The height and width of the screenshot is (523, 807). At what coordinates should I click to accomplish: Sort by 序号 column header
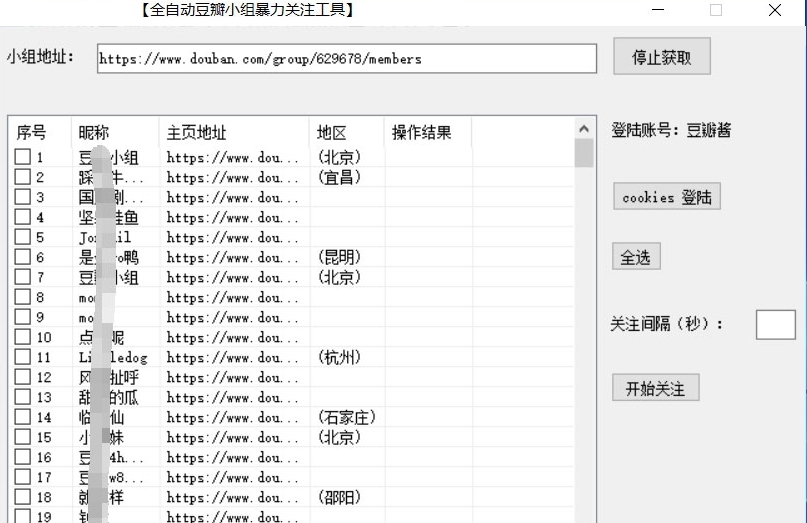coord(40,132)
